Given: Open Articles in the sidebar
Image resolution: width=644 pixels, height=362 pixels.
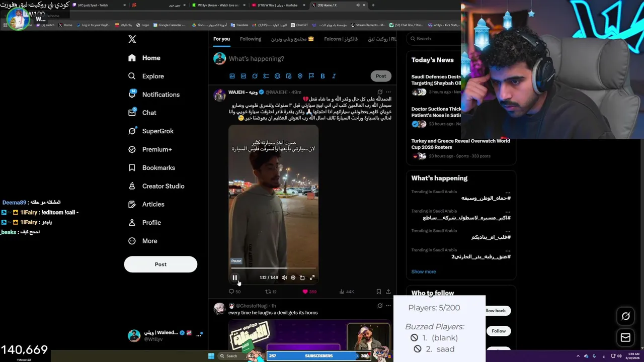Looking at the screenshot, I should tap(146, 204).
